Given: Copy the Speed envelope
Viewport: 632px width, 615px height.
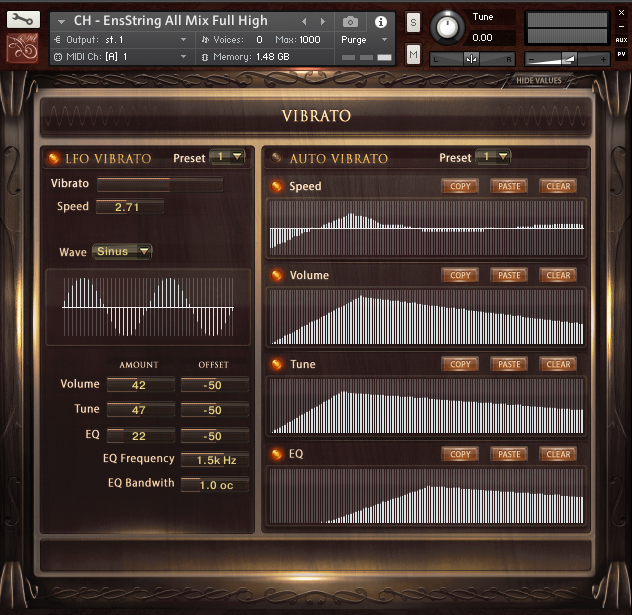Looking at the screenshot, I should (x=460, y=186).
